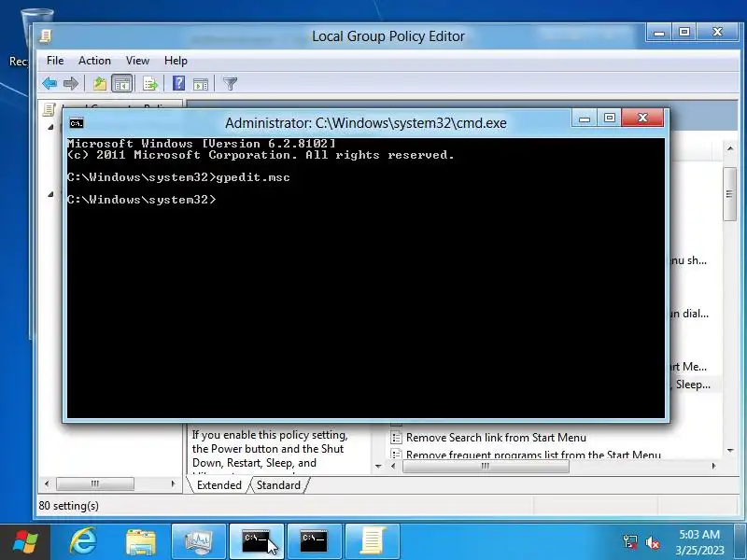Image resolution: width=747 pixels, height=560 pixels.
Task: Click the Filter funnel icon
Action: tap(230, 84)
